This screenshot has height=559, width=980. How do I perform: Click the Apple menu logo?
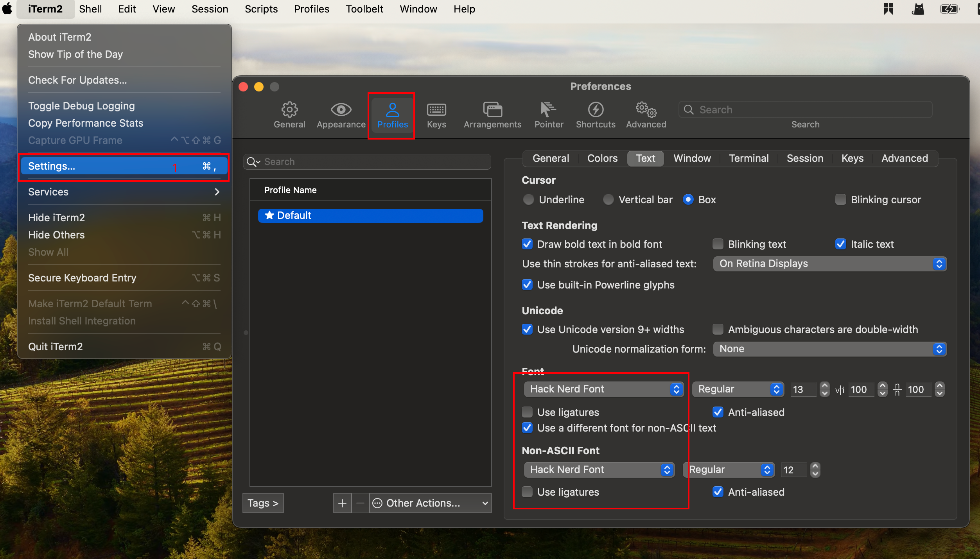(7, 9)
